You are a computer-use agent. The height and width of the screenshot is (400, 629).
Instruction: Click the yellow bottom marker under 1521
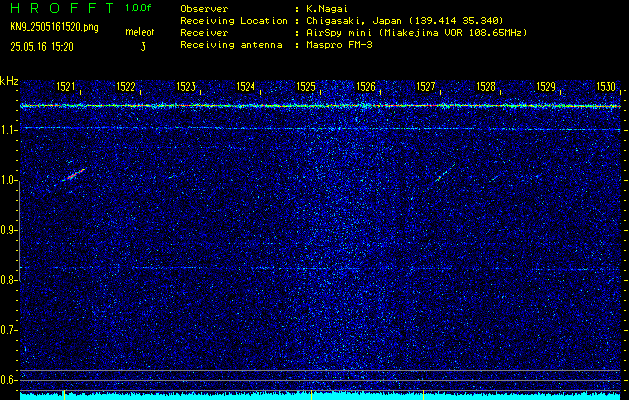(x=64, y=394)
